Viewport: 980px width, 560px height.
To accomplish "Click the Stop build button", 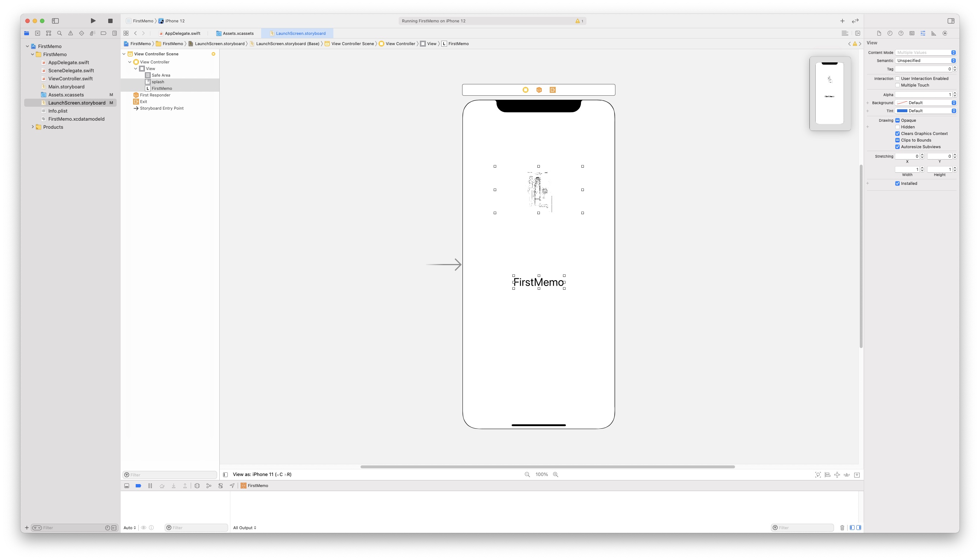I will [x=110, y=21].
